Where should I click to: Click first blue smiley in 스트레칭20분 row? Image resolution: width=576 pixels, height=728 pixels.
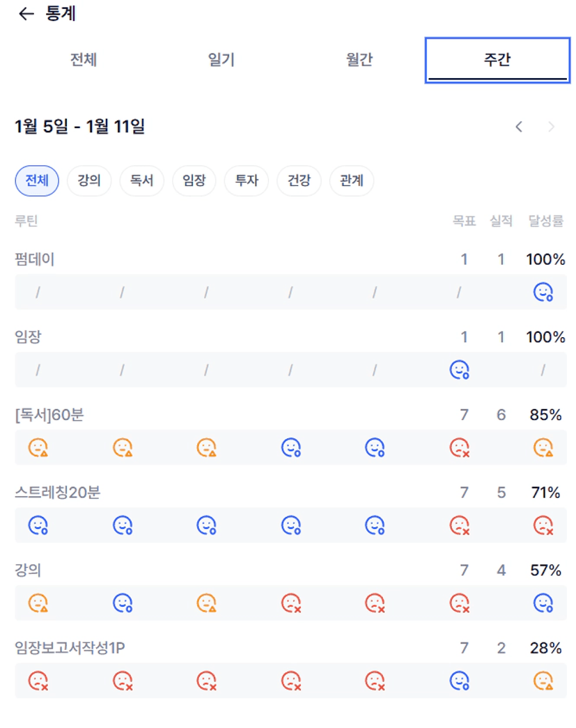38,525
